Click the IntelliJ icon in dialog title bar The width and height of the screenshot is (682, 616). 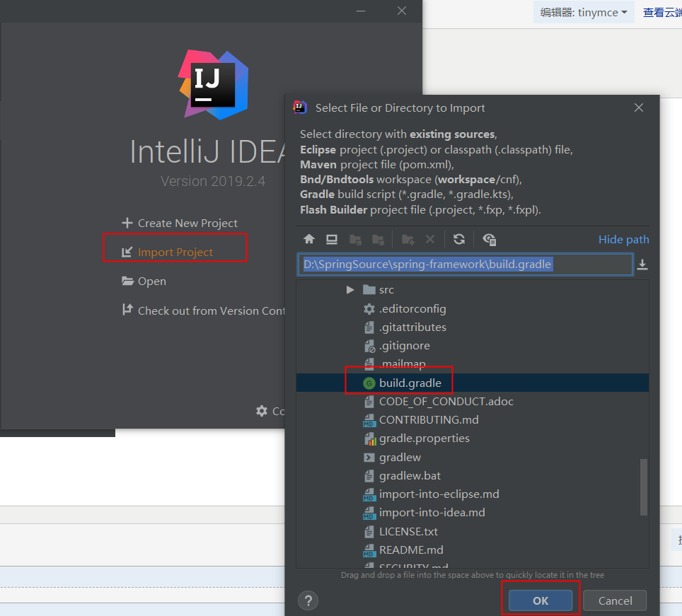point(300,107)
